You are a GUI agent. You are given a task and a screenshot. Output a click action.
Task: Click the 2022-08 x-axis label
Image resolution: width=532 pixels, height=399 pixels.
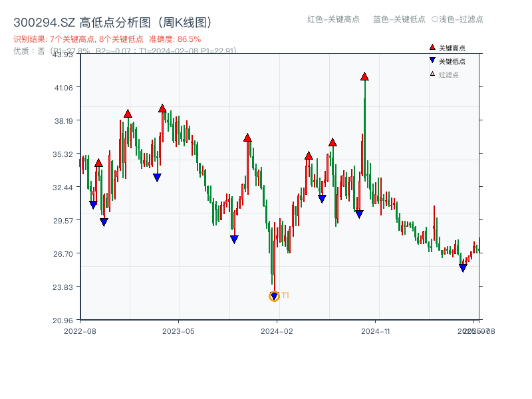point(80,331)
